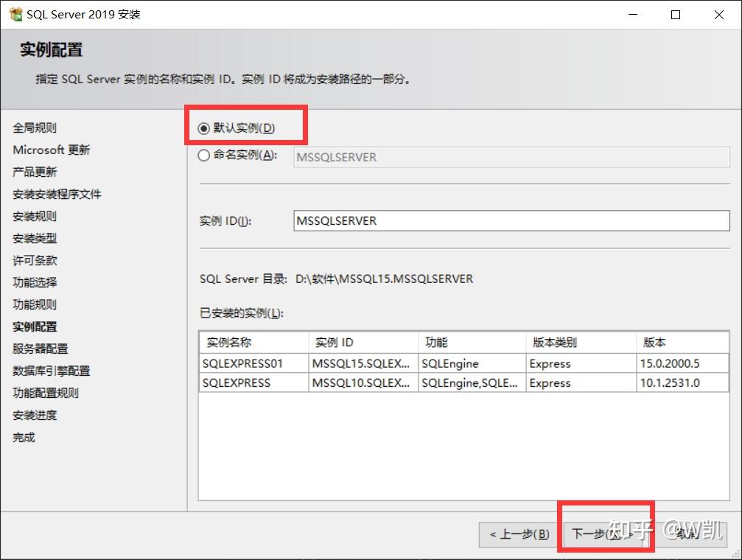The image size is (742, 560).
Task: Open the 服务器配置 step
Action: [41, 349]
